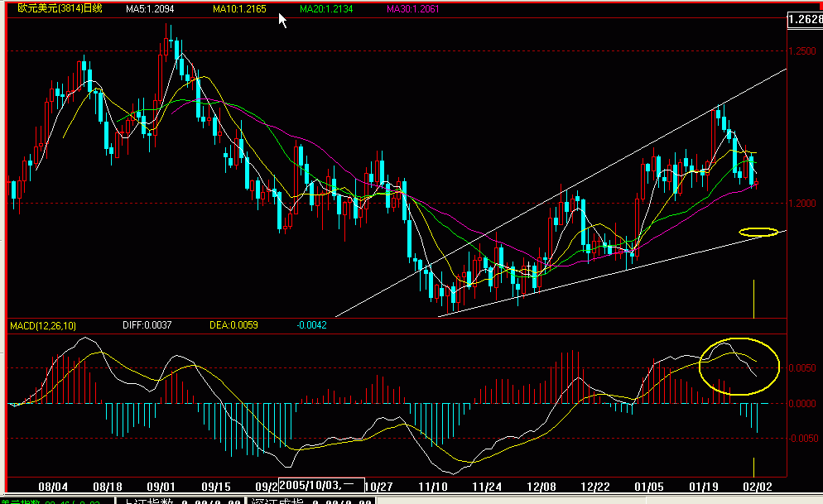Click the 12/22 date axis label

click(595, 487)
